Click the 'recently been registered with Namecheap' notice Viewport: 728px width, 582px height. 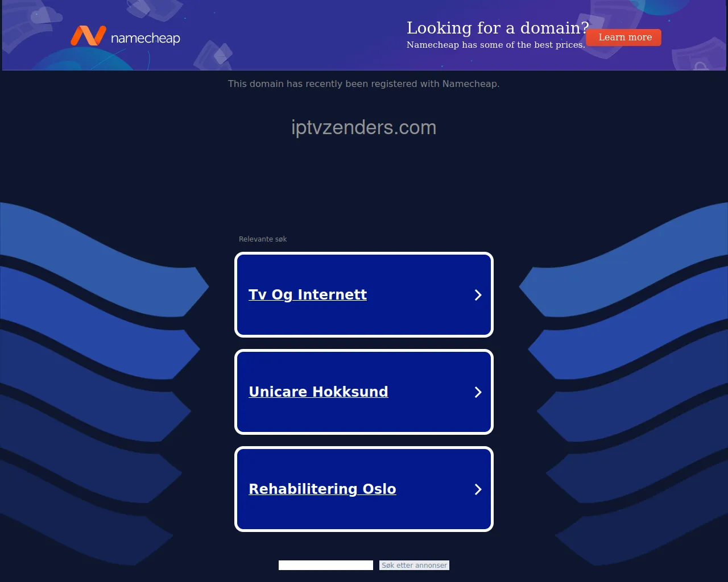[x=364, y=84]
